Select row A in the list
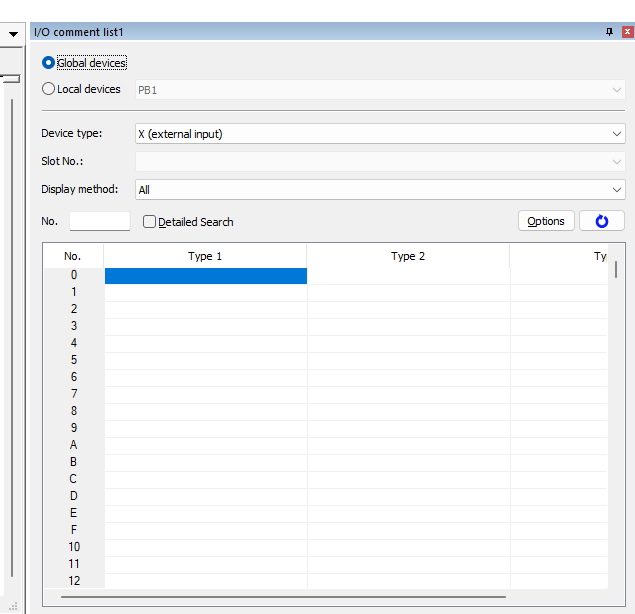The image size is (635, 614). (x=74, y=445)
